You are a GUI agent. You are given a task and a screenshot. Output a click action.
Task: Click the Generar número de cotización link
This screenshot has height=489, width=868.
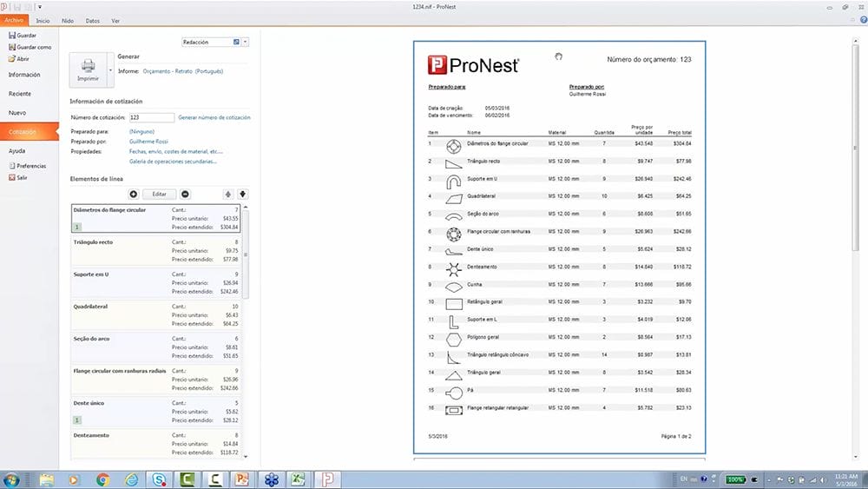click(214, 117)
